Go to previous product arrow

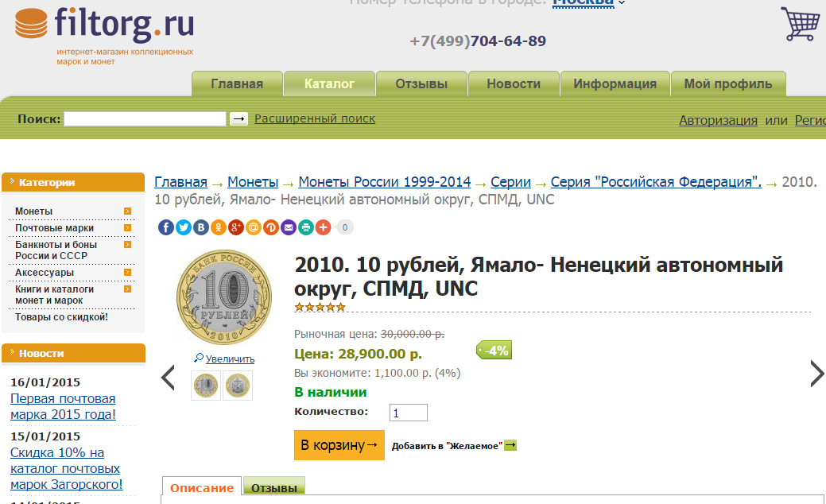[x=168, y=377]
